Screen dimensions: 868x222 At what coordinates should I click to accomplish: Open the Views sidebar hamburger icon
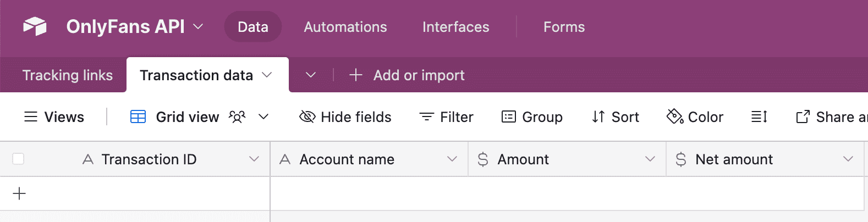(31, 117)
